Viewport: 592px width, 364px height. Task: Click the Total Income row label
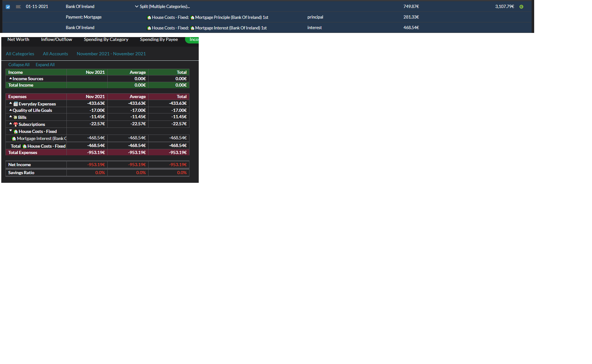point(21,85)
